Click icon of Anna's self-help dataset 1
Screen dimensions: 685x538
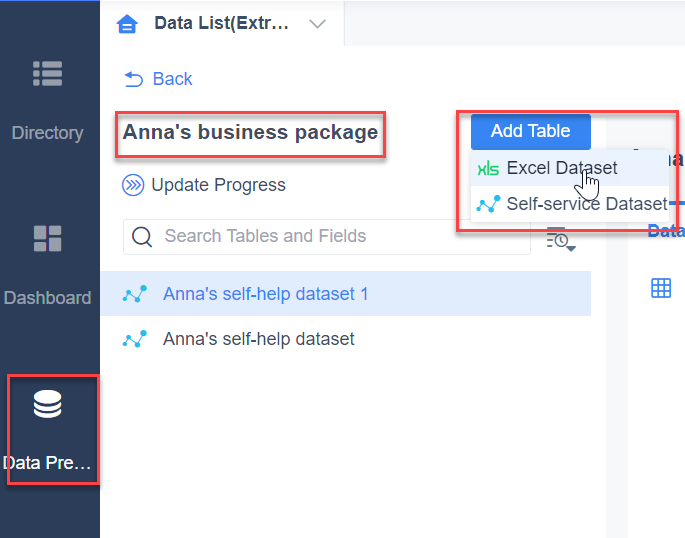tap(135, 294)
